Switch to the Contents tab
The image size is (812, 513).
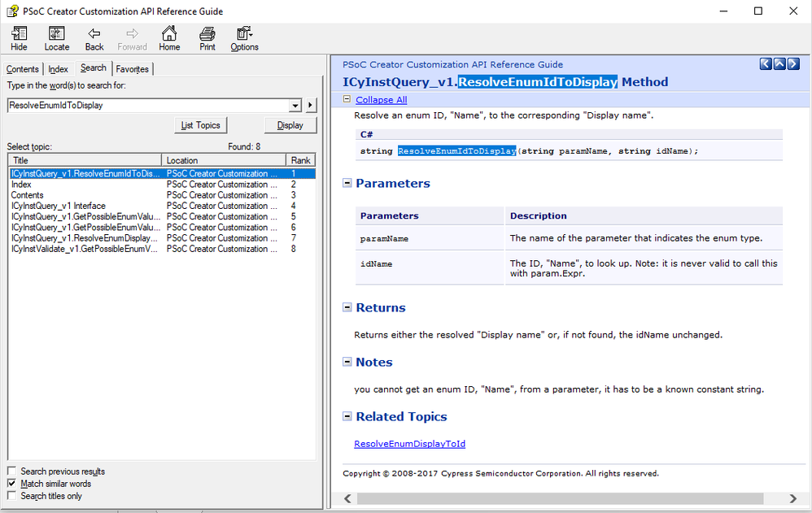coord(22,69)
